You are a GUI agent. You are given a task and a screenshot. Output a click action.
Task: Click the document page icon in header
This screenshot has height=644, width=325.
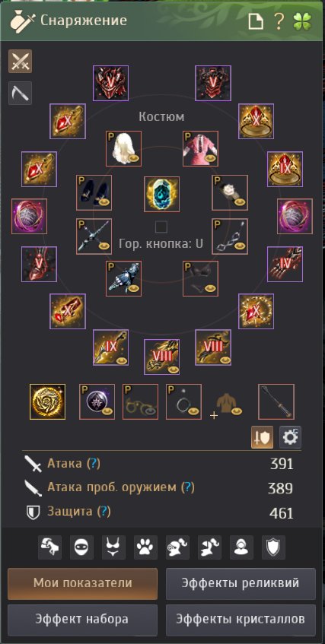256,21
